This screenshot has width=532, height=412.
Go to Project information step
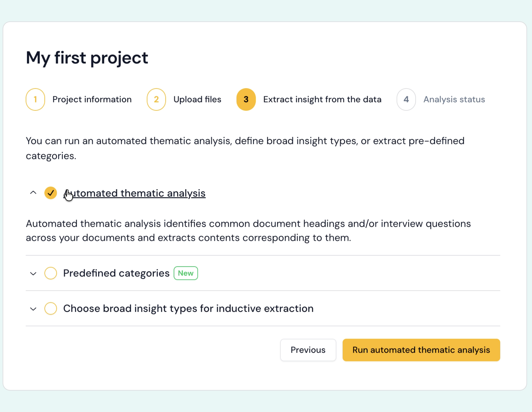[x=92, y=99]
